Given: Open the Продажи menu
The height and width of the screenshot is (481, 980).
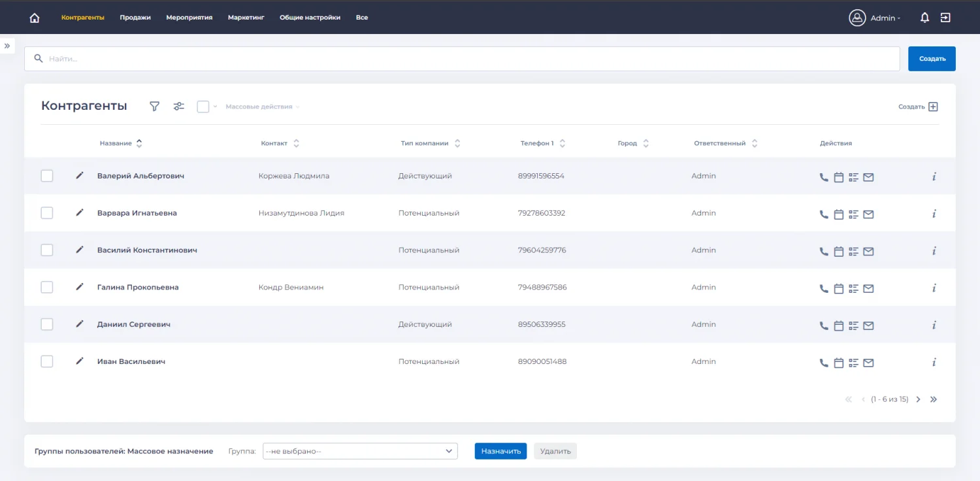Looking at the screenshot, I should tap(135, 18).
